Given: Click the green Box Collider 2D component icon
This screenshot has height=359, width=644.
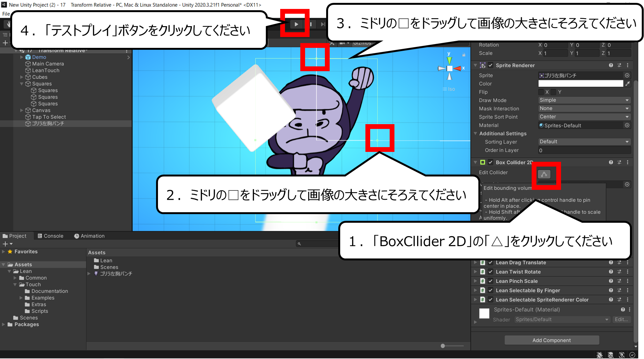Looking at the screenshot, I should 483,162.
